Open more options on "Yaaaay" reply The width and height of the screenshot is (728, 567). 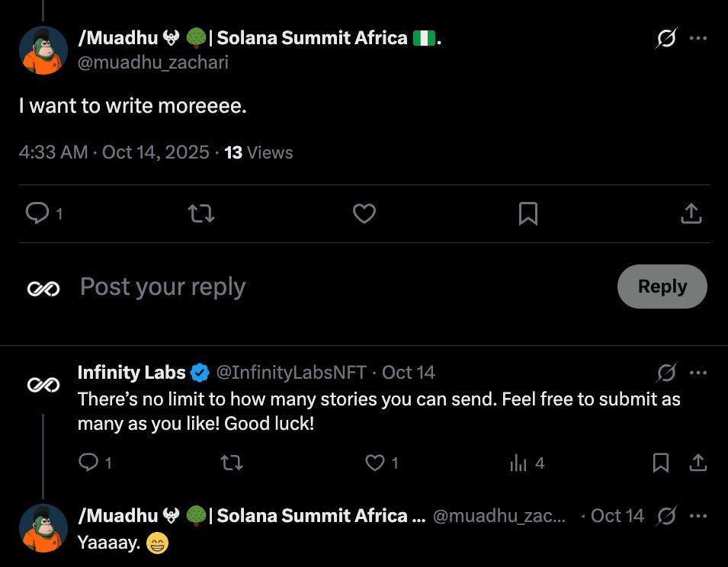pyautogui.click(x=698, y=516)
